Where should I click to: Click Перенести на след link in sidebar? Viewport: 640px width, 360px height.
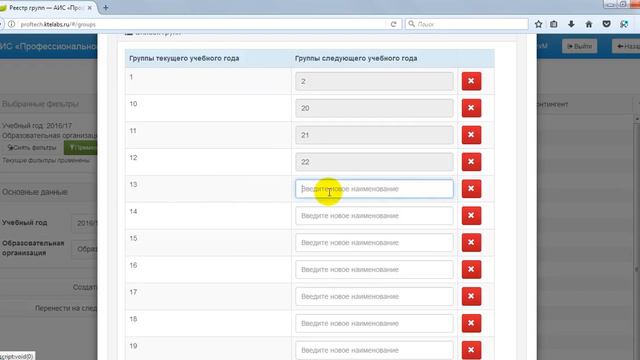point(66,308)
